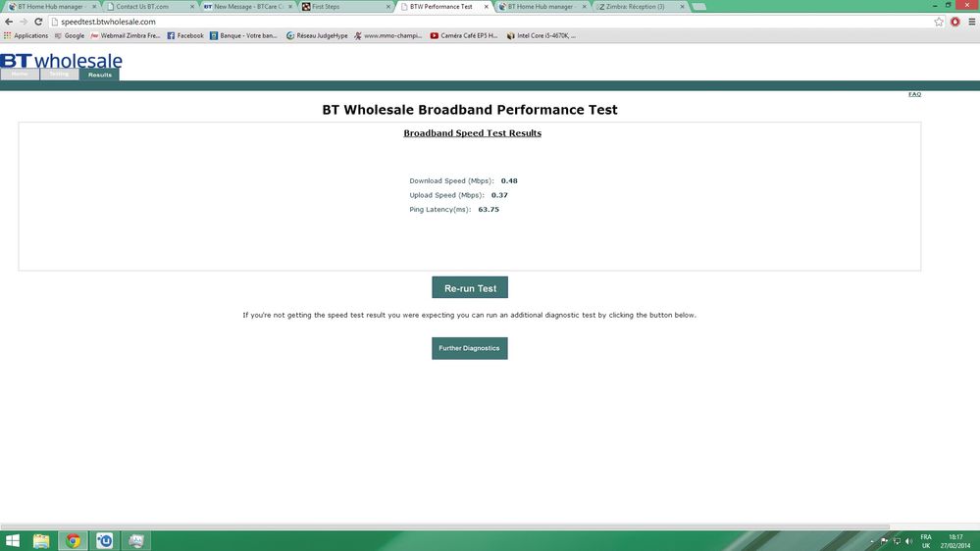Bookmark this page with the star icon
Screen dimensions: 980x551
click(x=939, y=22)
